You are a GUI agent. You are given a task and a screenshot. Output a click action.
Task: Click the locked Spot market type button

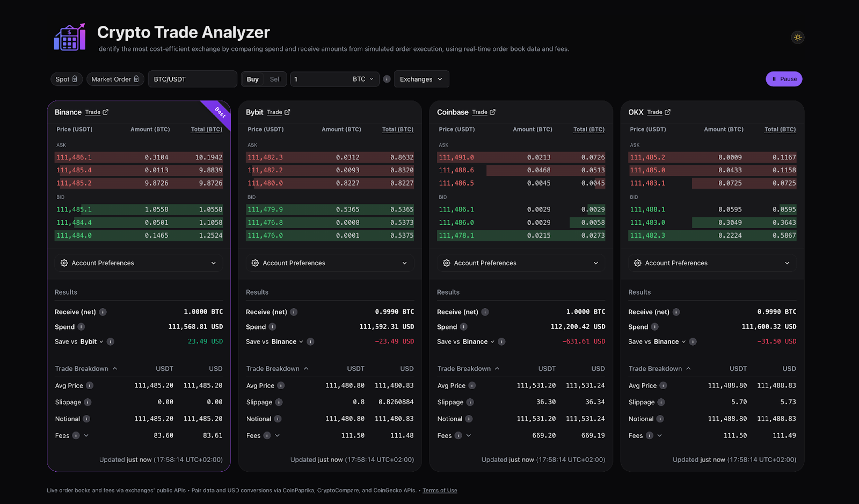click(67, 79)
